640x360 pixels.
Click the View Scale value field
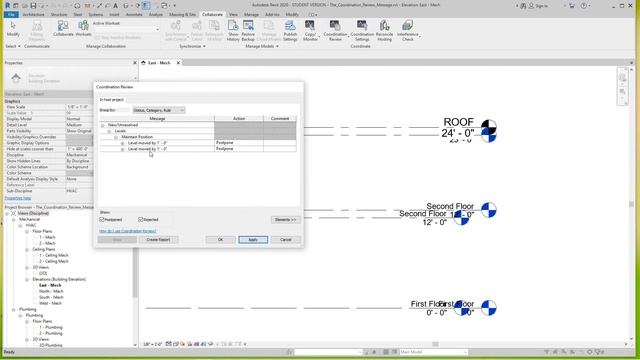79,107
